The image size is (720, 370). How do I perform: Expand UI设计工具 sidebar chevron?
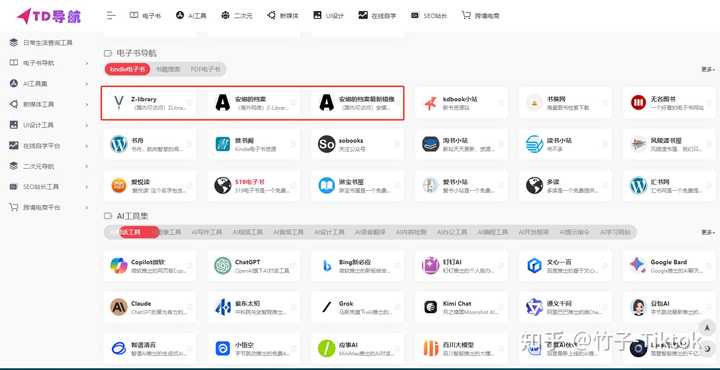(x=86, y=125)
